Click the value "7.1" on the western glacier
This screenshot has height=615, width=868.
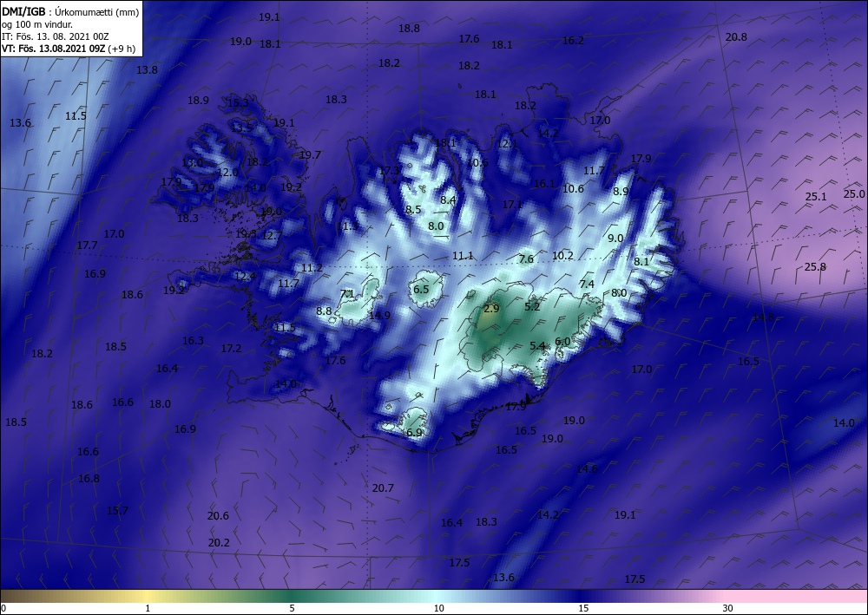click(x=347, y=294)
